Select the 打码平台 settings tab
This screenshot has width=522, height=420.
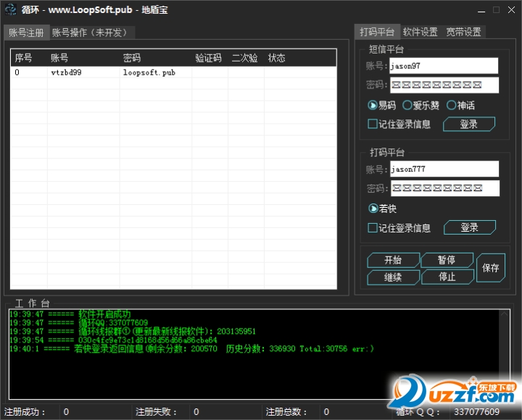(377, 32)
